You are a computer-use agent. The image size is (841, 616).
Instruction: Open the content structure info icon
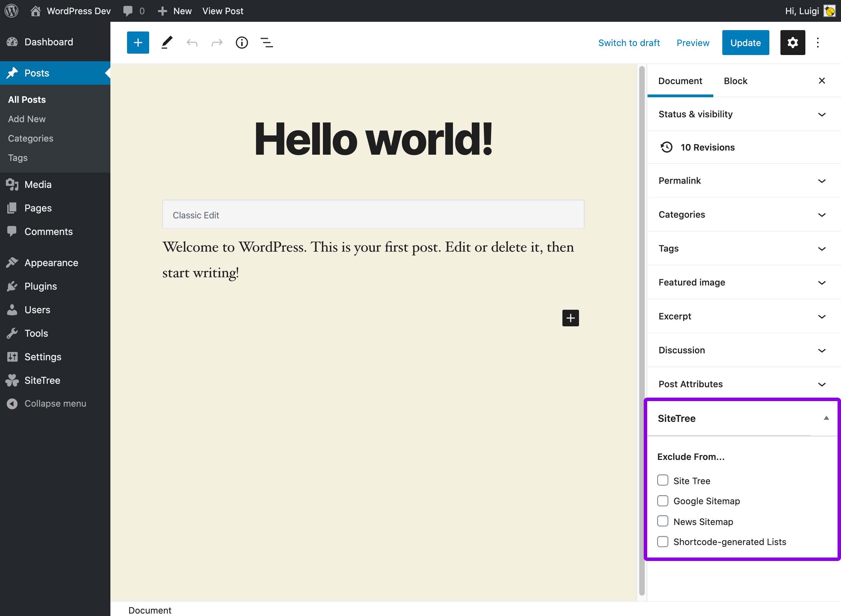(242, 43)
